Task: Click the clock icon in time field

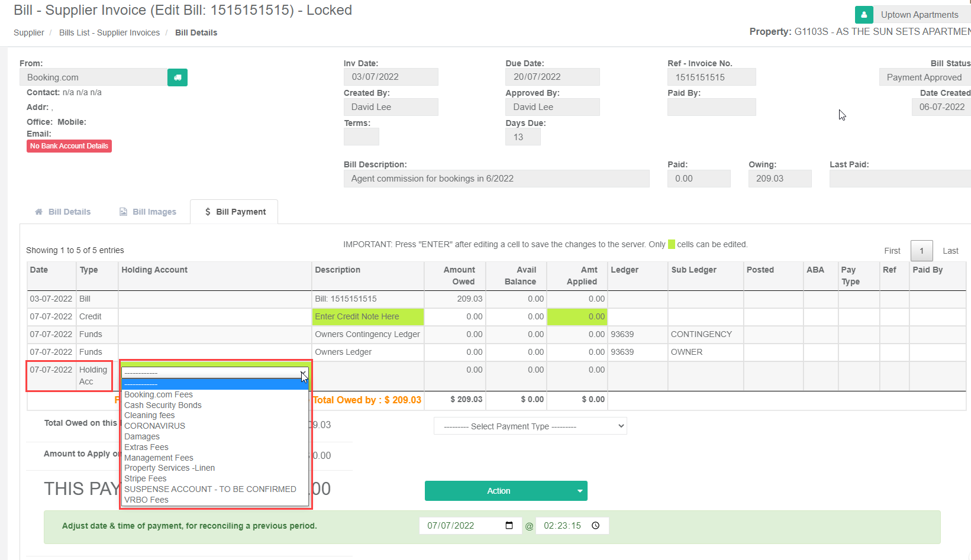Action: pyautogui.click(x=596, y=526)
